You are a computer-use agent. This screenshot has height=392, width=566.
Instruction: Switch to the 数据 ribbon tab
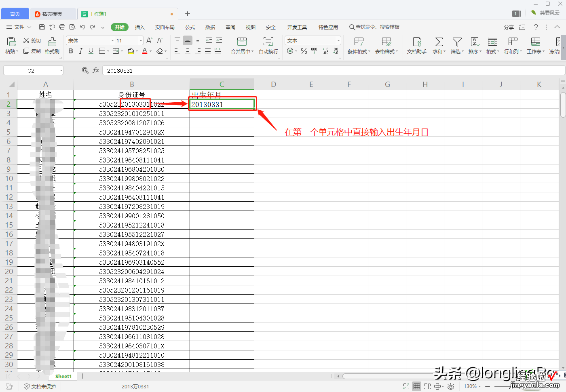pyautogui.click(x=210, y=27)
